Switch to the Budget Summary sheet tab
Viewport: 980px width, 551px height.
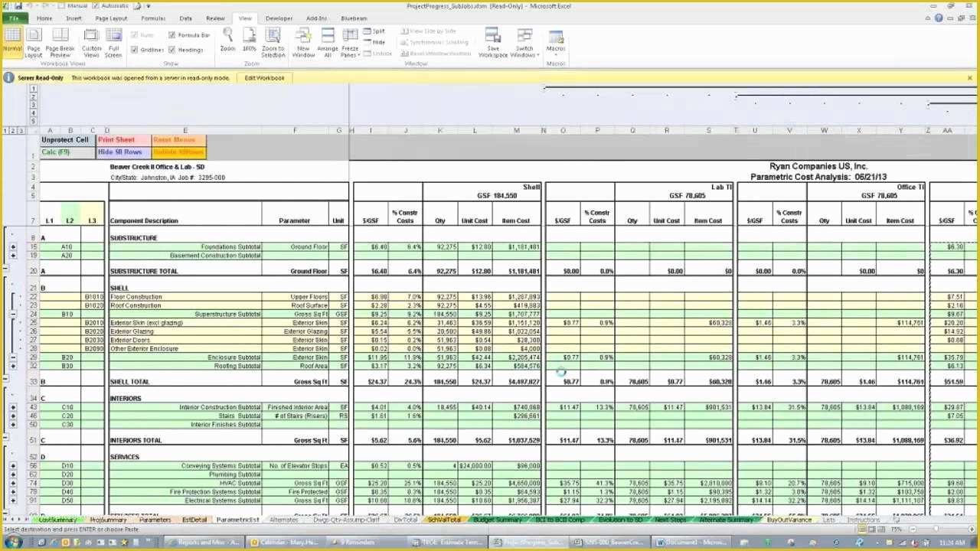pos(498,520)
